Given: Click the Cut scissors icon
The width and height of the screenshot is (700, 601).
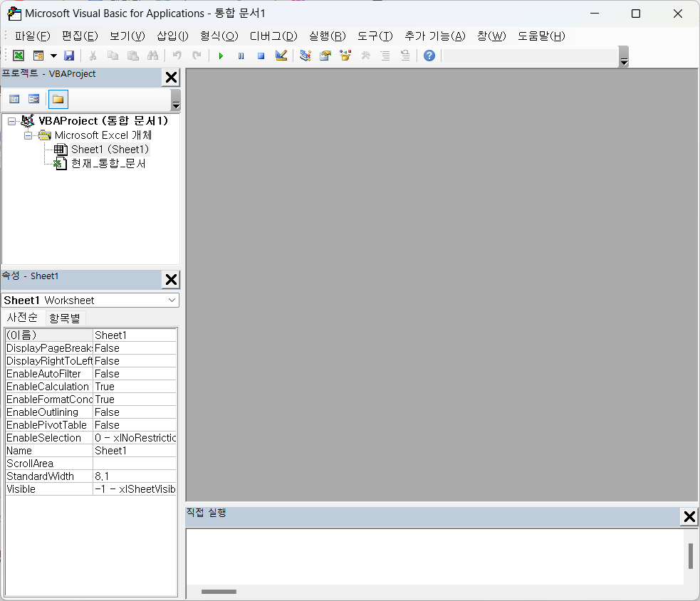Looking at the screenshot, I should [x=93, y=56].
